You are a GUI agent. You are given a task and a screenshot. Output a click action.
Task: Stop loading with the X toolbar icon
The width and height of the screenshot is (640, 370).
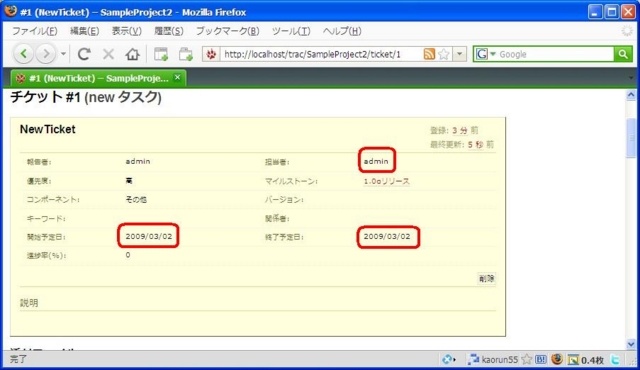pyautogui.click(x=108, y=54)
